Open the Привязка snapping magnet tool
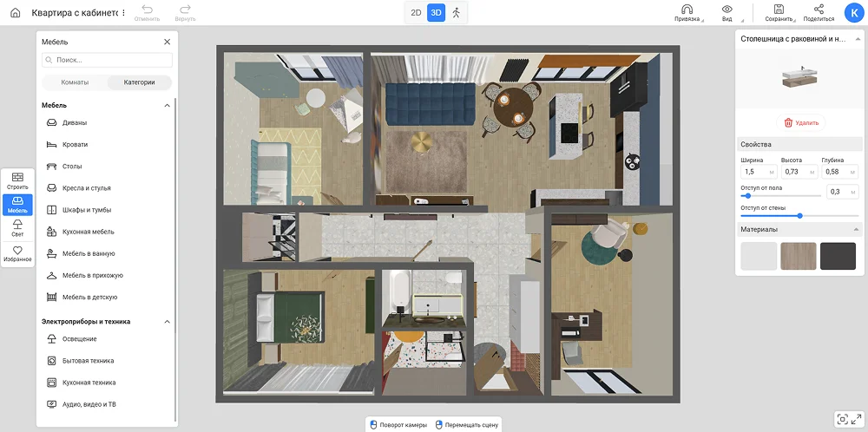 tap(687, 10)
